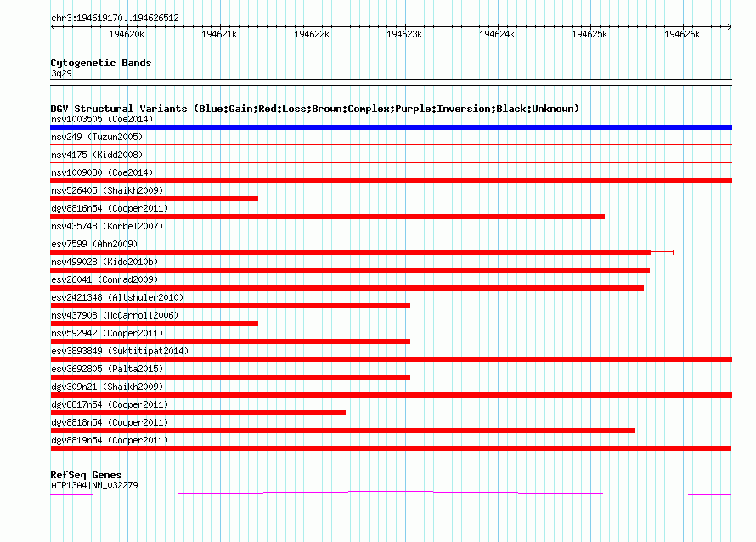
Task: Click the 194626k ruler tick label
Action: click(x=682, y=34)
